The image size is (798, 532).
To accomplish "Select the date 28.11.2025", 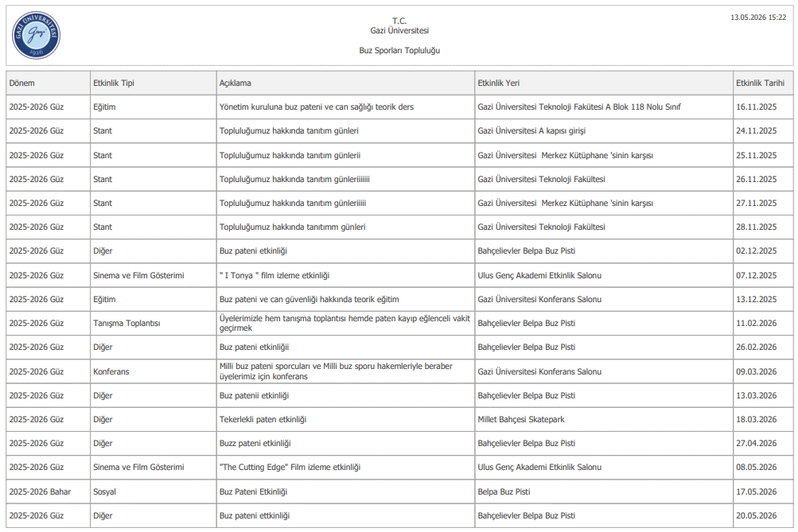I will tap(757, 227).
